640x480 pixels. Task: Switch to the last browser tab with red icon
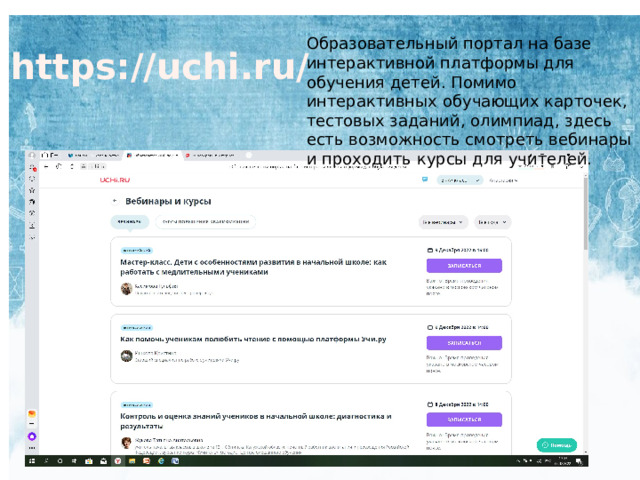[211, 155]
